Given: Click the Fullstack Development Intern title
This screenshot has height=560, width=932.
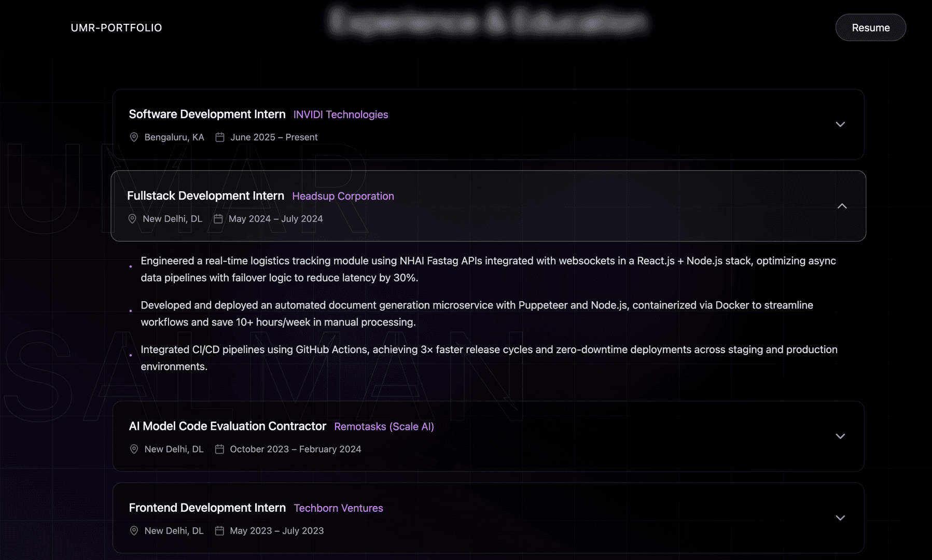Looking at the screenshot, I should pos(205,196).
